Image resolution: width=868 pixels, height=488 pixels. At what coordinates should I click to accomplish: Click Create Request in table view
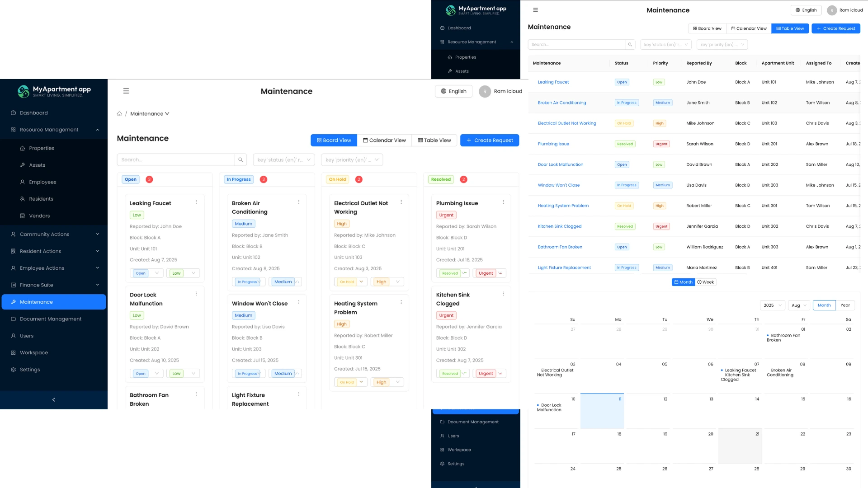pyautogui.click(x=836, y=28)
